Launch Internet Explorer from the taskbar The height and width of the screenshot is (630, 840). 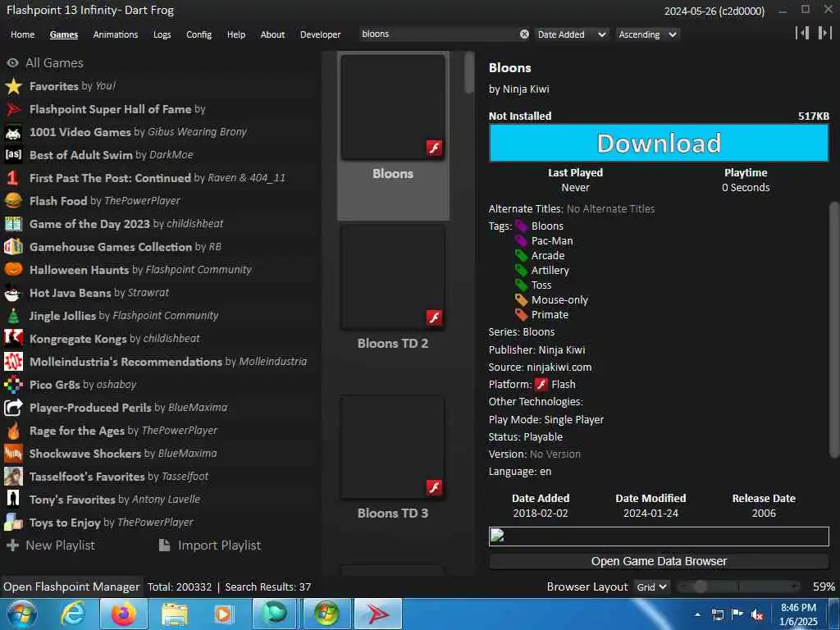[x=73, y=614]
